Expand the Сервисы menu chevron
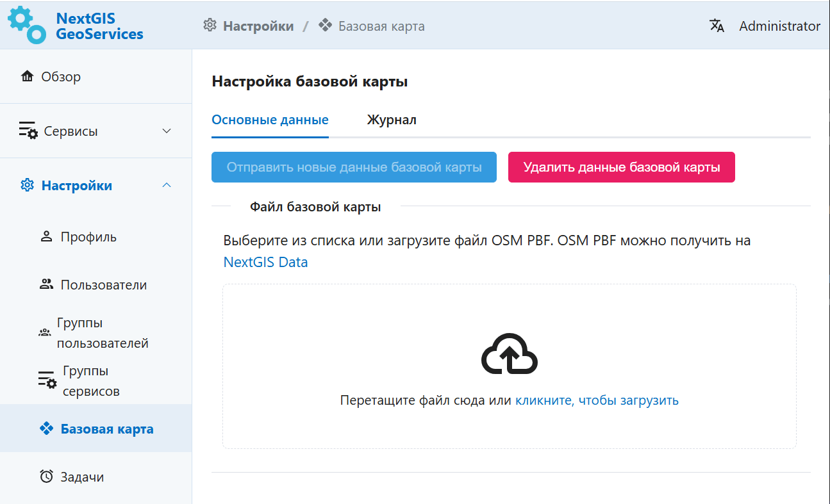830x504 pixels. [x=167, y=131]
